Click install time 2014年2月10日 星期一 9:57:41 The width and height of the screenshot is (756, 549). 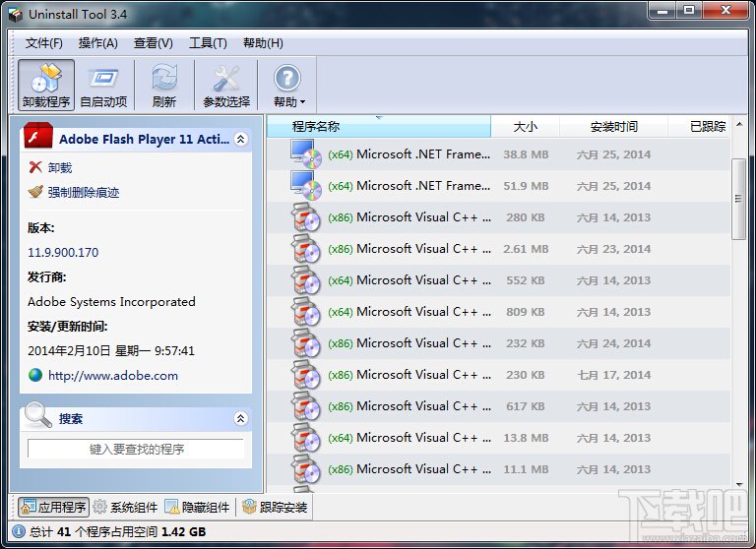pyautogui.click(x=111, y=351)
